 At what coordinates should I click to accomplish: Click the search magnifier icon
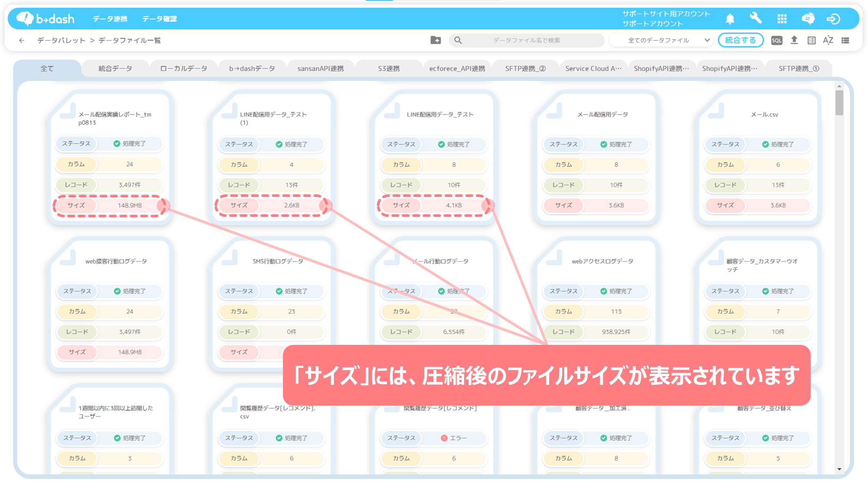458,40
